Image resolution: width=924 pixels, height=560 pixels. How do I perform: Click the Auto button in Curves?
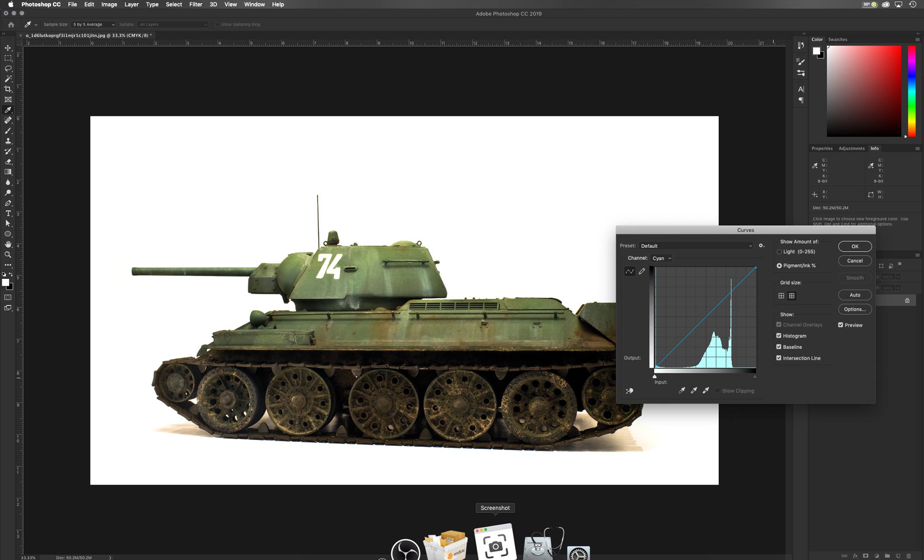[x=855, y=295]
